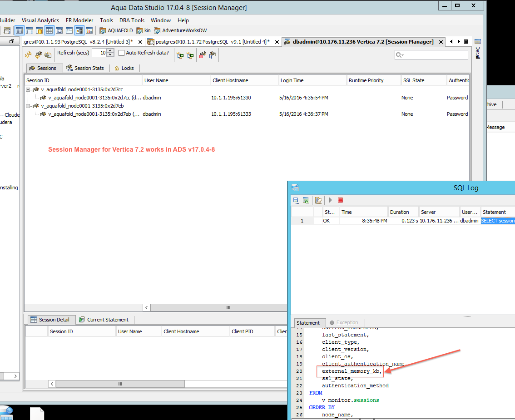The height and width of the screenshot is (420, 515).
Task: Open the Visual Analytics menu
Action: [x=40, y=20]
